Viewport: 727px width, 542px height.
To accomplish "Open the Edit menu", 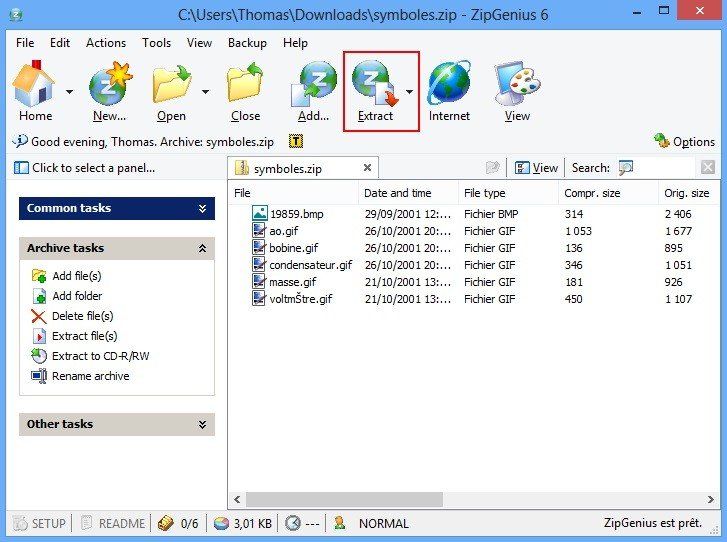I will click(x=60, y=43).
